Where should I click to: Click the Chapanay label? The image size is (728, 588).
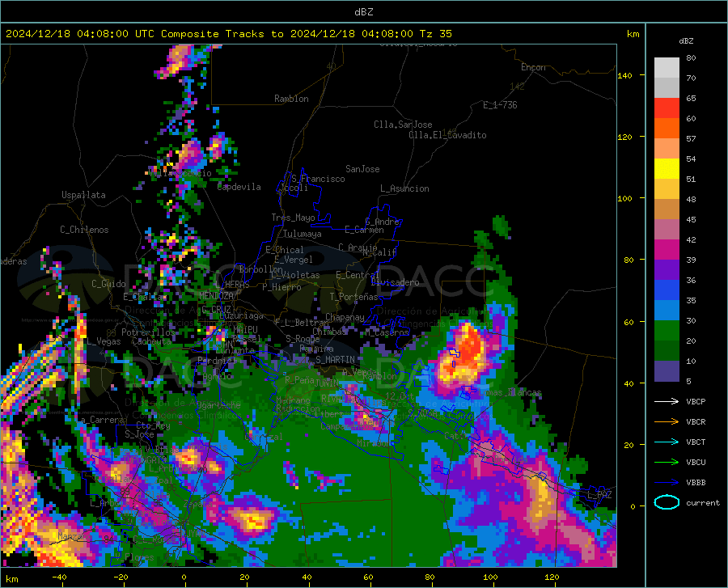[x=345, y=317]
